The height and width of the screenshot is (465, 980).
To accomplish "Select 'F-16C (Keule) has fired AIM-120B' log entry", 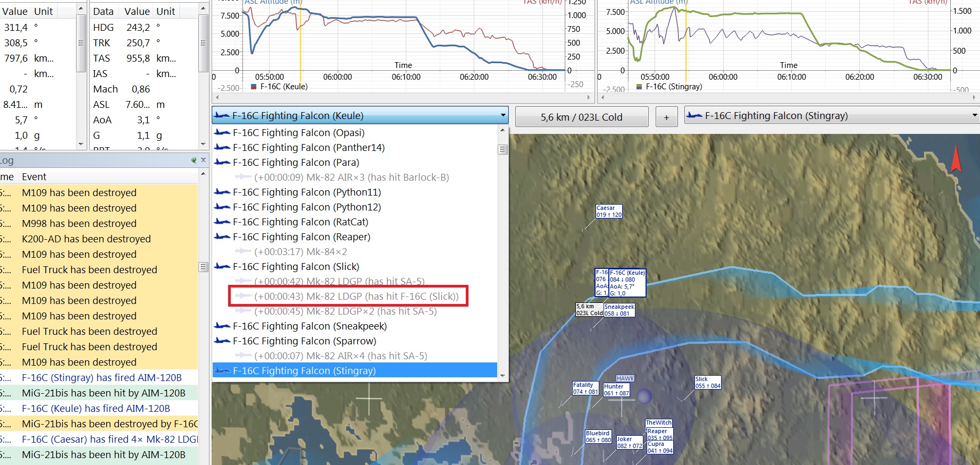I will point(99,408).
